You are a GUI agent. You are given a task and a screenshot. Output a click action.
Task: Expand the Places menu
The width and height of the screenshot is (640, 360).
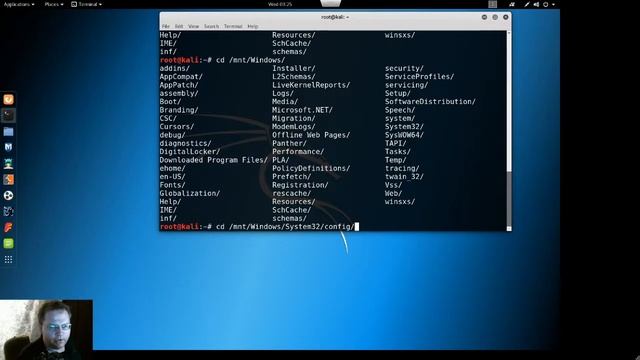(53, 4)
